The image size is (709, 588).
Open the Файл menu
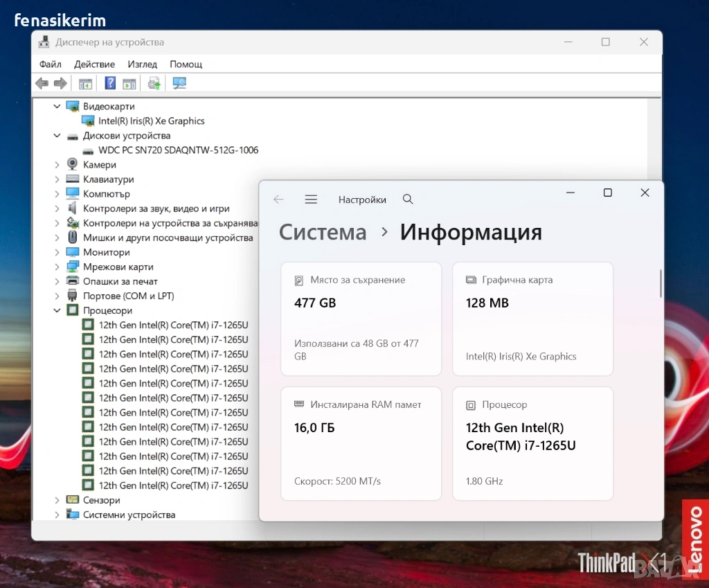(x=51, y=64)
